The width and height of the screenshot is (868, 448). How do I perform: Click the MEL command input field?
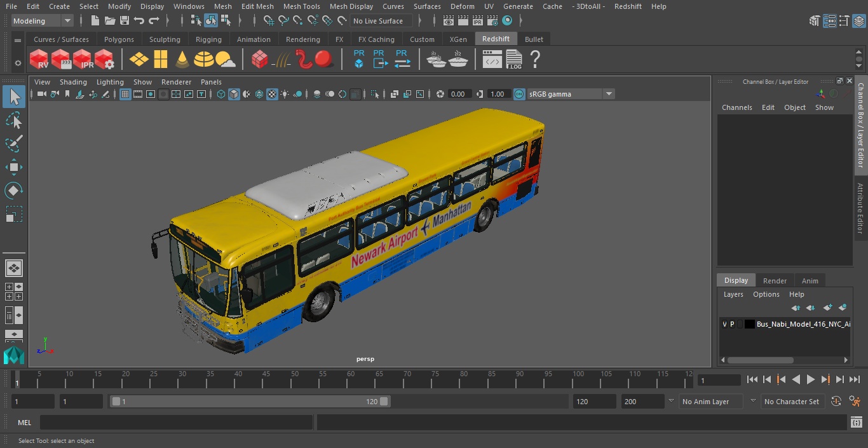[176, 423]
